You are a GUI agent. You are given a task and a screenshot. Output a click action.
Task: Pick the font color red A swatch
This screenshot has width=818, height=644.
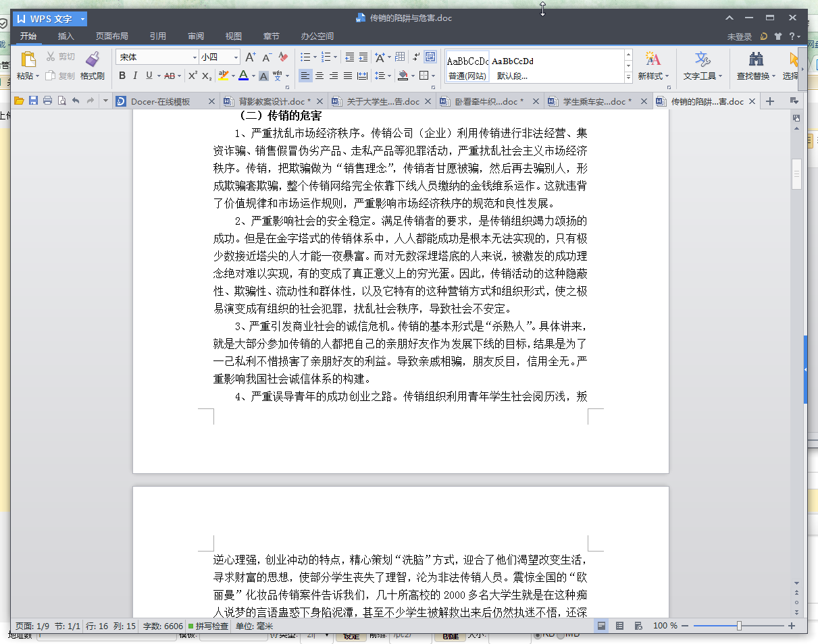(243, 76)
